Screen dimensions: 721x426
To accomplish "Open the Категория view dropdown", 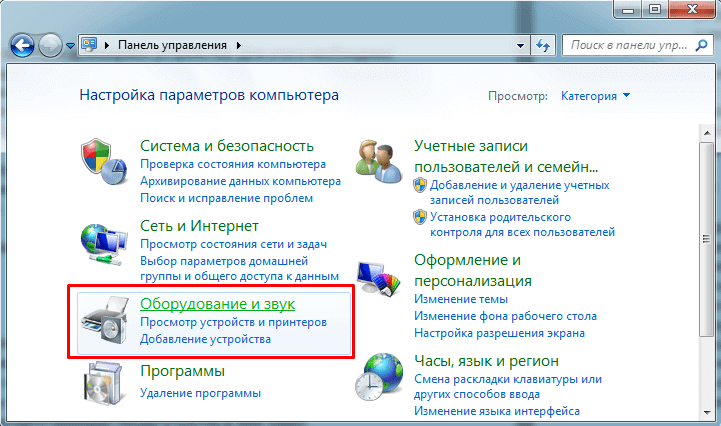I will pos(595,96).
